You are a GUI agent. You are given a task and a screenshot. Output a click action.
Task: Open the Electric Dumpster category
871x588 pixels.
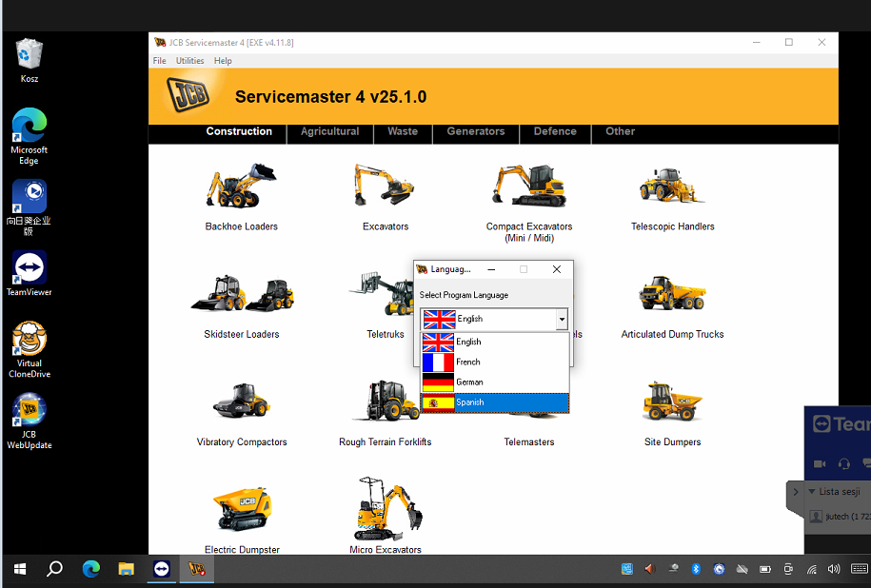pyautogui.click(x=242, y=520)
